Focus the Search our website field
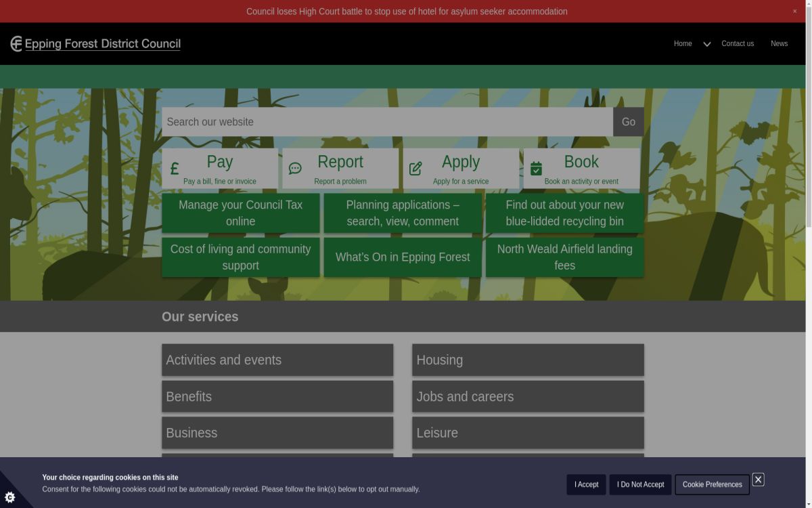 pos(387,122)
